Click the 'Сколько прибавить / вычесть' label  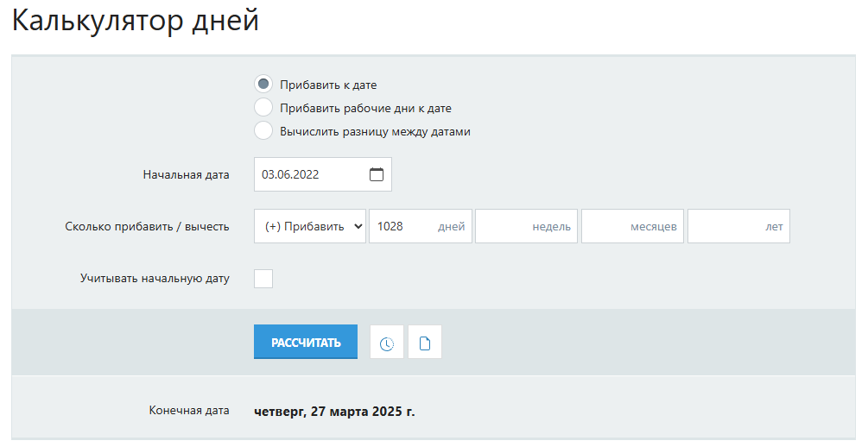[147, 226]
